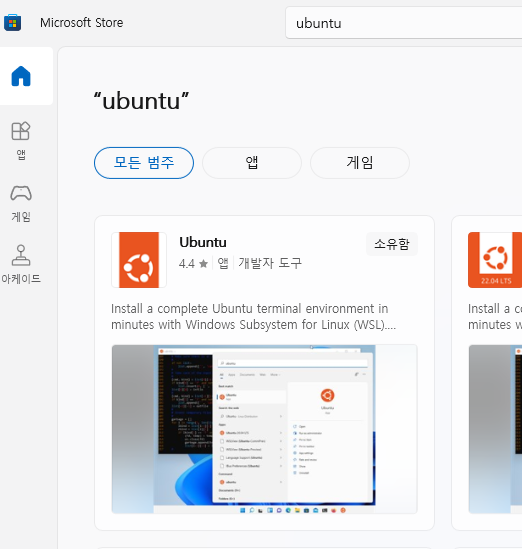Click the 4.4 star rating

(x=193, y=263)
